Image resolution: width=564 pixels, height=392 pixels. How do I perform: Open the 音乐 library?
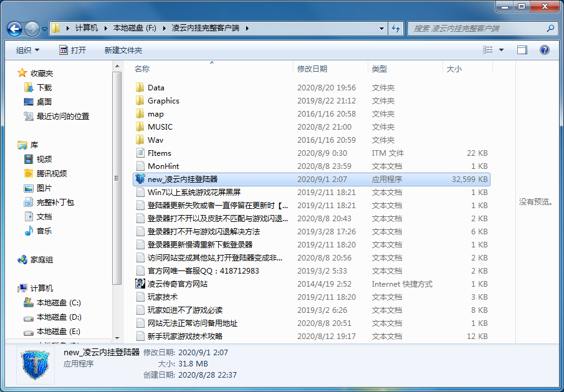[x=38, y=231]
